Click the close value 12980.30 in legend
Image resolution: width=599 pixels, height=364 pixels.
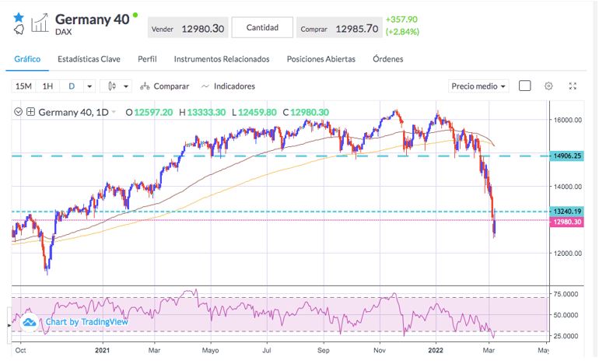pos(310,112)
